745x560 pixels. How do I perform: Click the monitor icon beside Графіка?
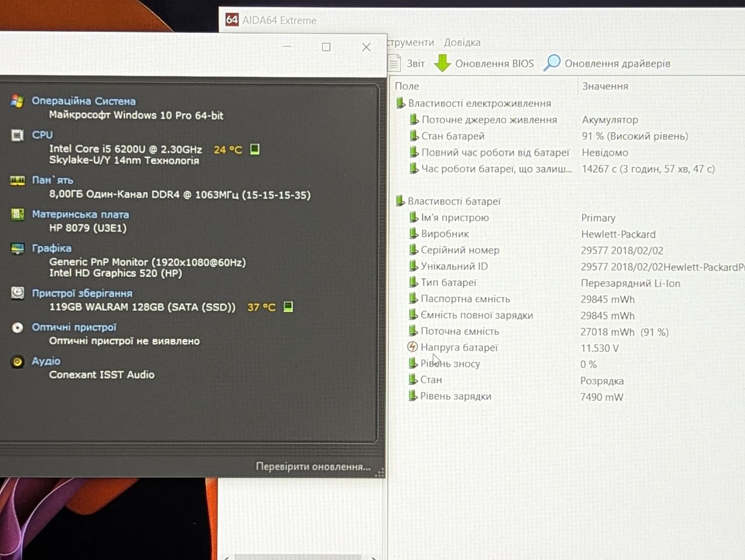pyautogui.click(x=17, y=249)
